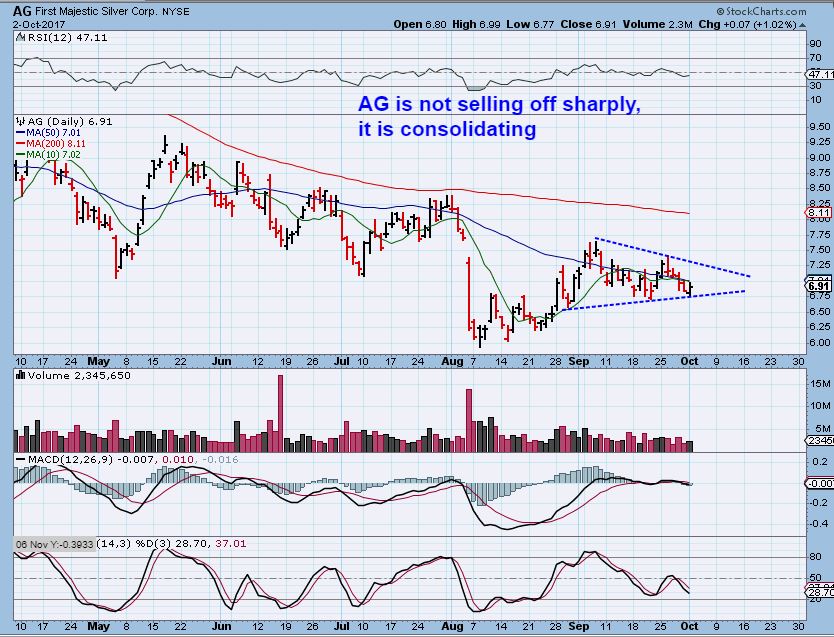Click the 06 Nov Y:-0.3933 crosshair readout
The width and height of the screenshot is (834, 637).
(x=54, y=544)
